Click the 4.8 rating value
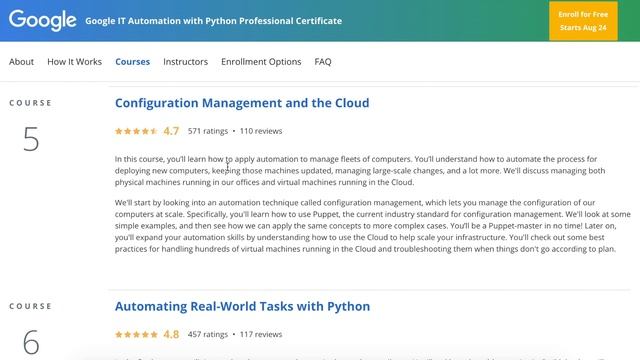This screenshot has height=360, width=640. coord(171,334)
